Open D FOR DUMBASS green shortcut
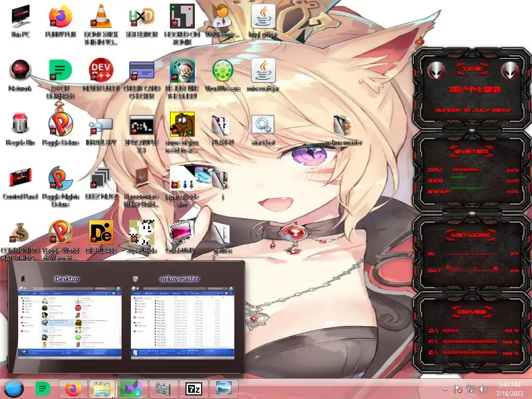532x399 pixels. pyautogui.click(x=60, y=79)
